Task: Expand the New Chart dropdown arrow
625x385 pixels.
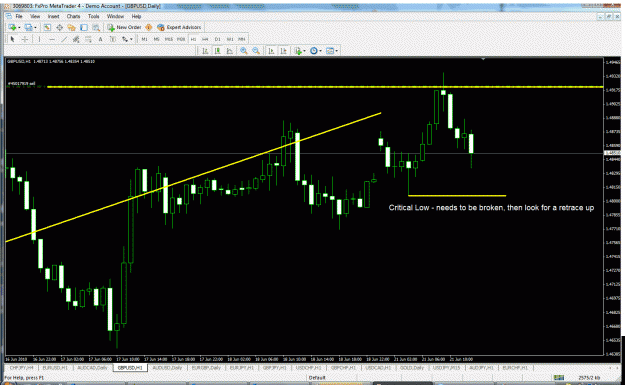Action: [x=19, y=27]
